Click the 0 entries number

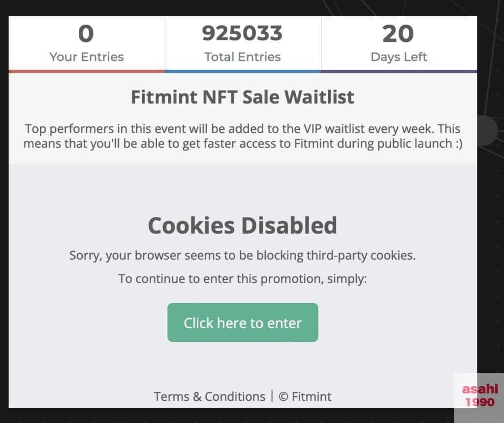[x=86, y=33]
